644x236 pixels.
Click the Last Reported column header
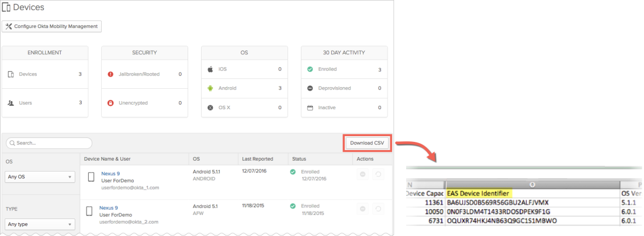point(258,159)
